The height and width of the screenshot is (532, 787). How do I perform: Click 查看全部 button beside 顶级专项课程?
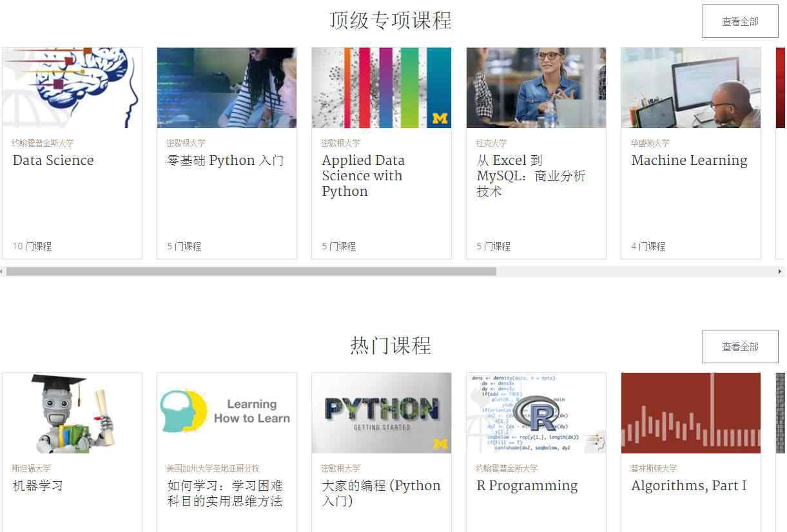coord(740,21)
